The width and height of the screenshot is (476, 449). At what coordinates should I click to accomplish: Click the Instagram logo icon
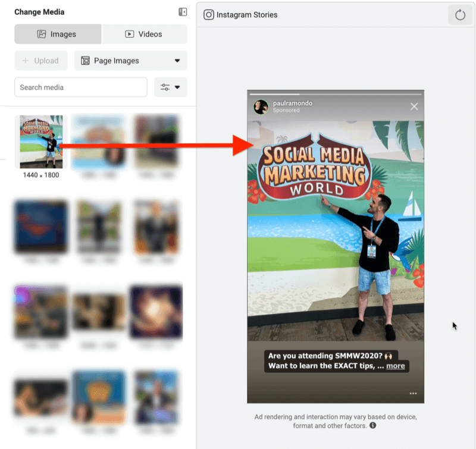pyautogui.click(x=209, y=15)
